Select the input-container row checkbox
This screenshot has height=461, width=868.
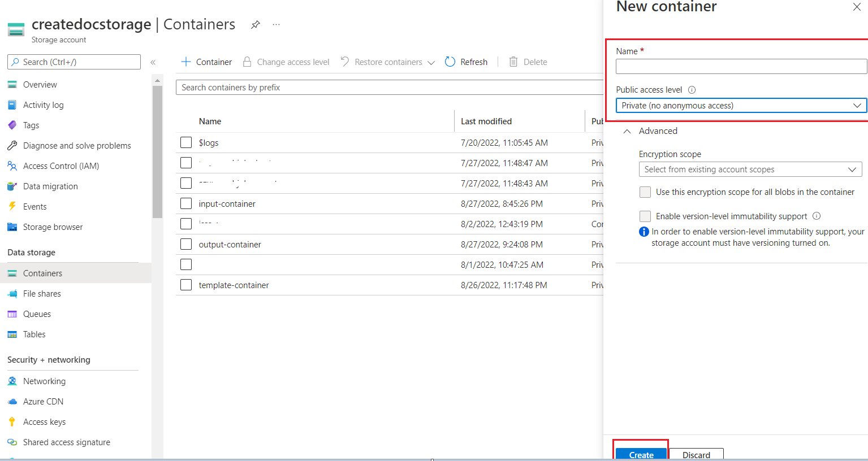[x=186, y=203]
